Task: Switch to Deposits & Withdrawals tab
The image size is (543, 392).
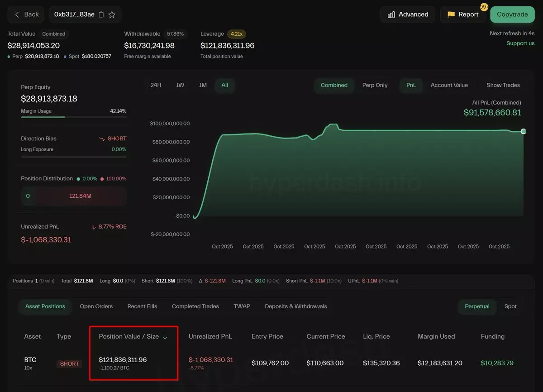Action: tap(295, 306)
